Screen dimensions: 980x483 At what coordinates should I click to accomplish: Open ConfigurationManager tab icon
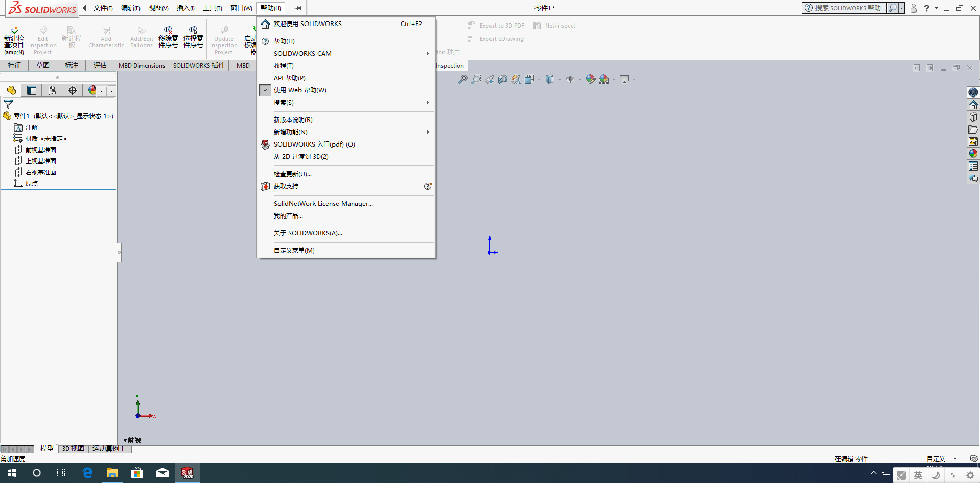pyautogui.click(x=52, y=90)
